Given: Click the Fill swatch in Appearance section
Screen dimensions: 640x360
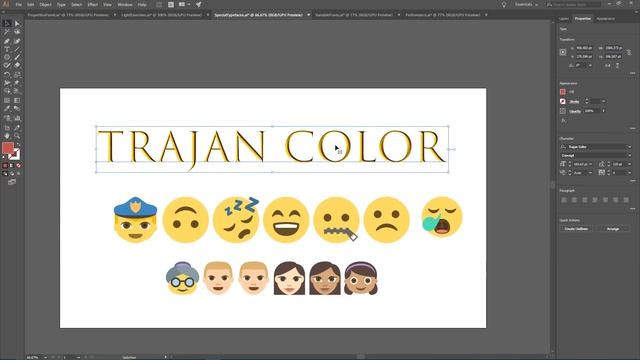Looking at the screenshot, I should click(x=563, y=92).
